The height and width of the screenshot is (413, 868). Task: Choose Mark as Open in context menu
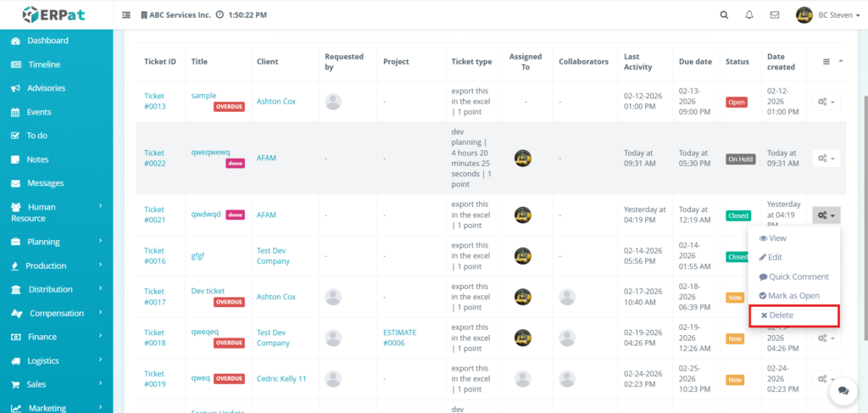(x=793, y=296)
